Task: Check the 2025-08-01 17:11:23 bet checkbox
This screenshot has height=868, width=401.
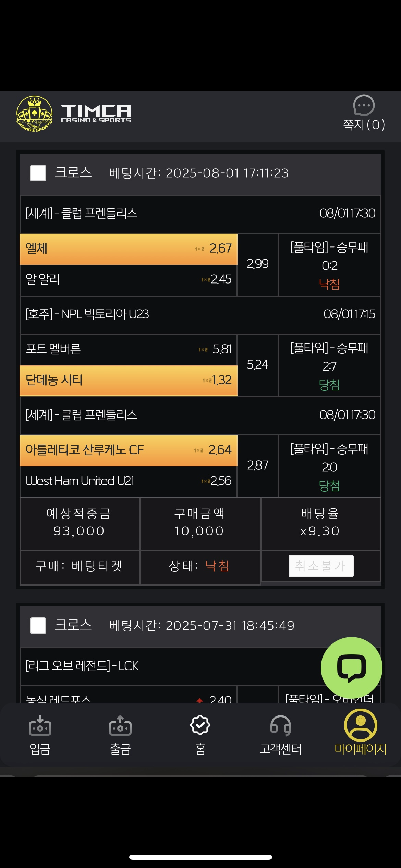Action: click(38, 173)
